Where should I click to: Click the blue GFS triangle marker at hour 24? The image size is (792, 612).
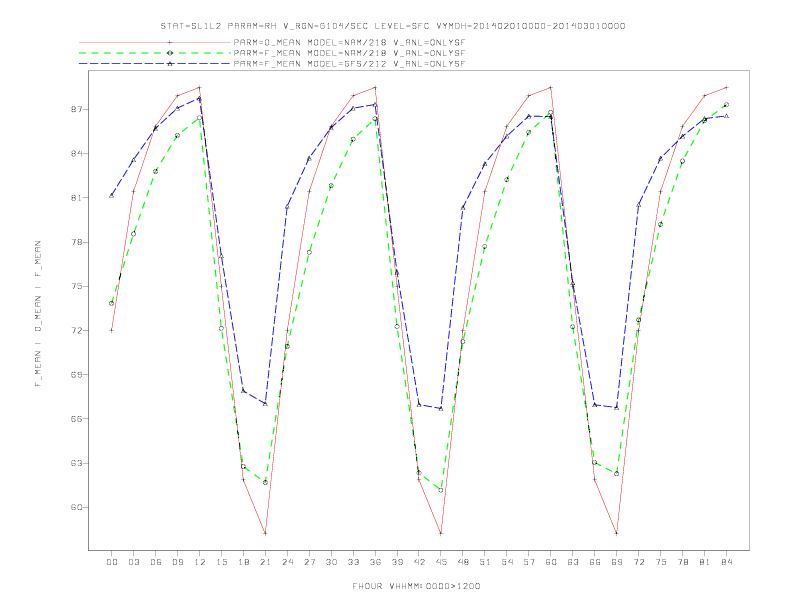tap(287, 207)
